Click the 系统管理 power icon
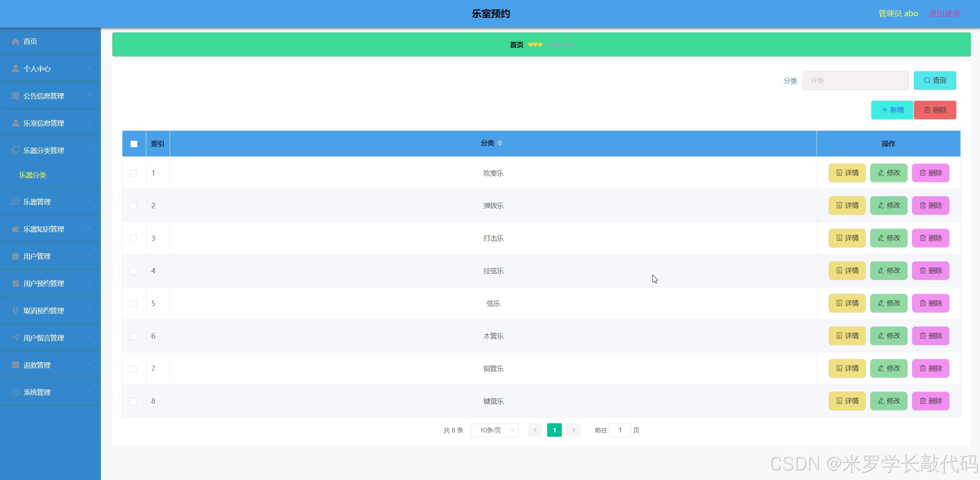Image resolution: width=980 pixels, height=480 pixels. point(15,392)
